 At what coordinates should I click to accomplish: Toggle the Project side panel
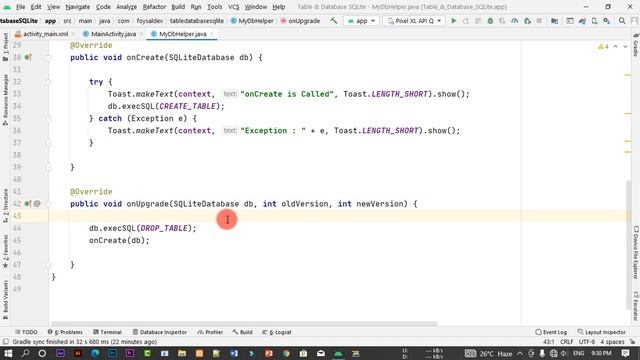pos(5,47)
